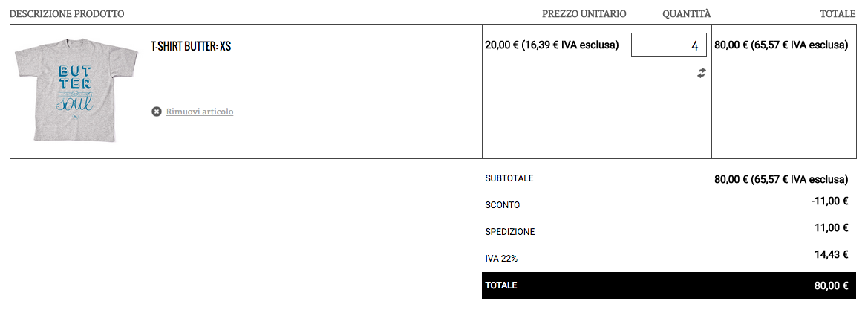Screen dimensions: 868x313
Task: Click the subtotal value beside SUBTOTALE
Action: click(780, 179)
